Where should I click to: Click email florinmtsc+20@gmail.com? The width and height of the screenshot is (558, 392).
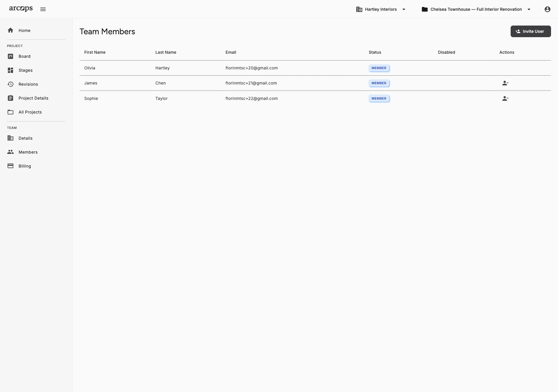(252, 68)
